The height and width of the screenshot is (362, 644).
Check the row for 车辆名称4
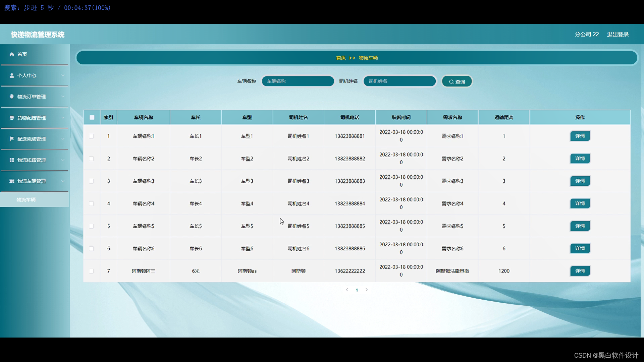(x=91, y=203)
